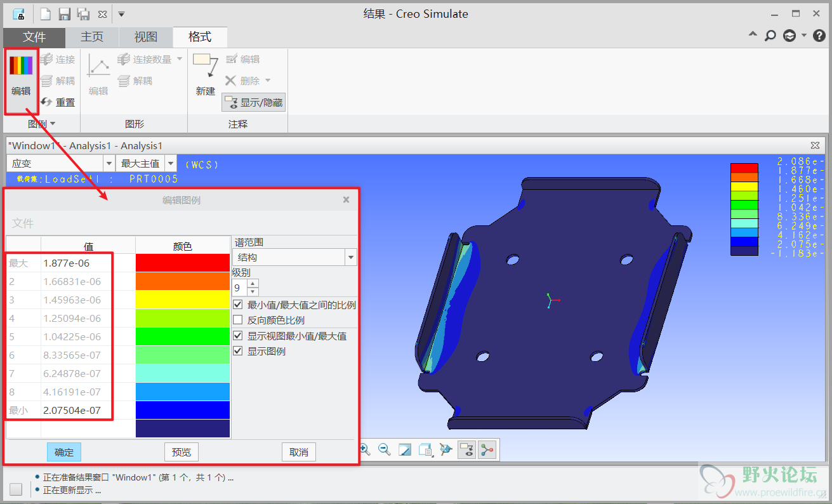
Task: Click the rainbow legend Edit icon
Action: click(x=20, y=66)
